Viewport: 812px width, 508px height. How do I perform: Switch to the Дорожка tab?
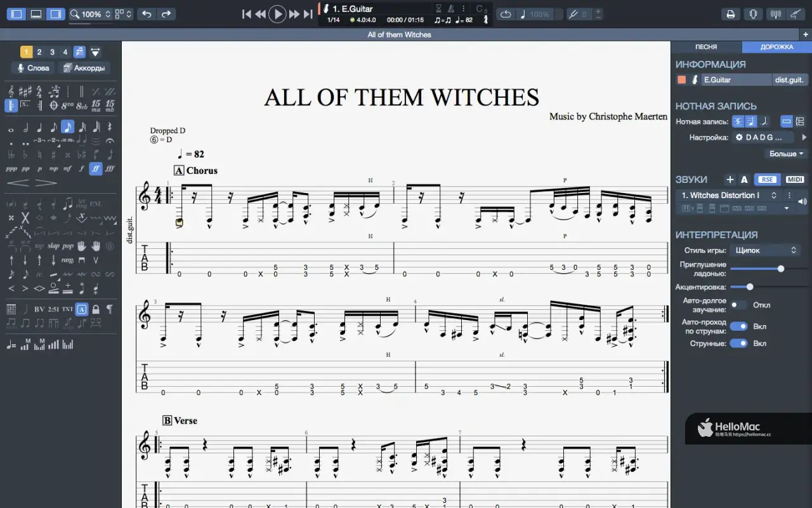[x=776, y=47]
